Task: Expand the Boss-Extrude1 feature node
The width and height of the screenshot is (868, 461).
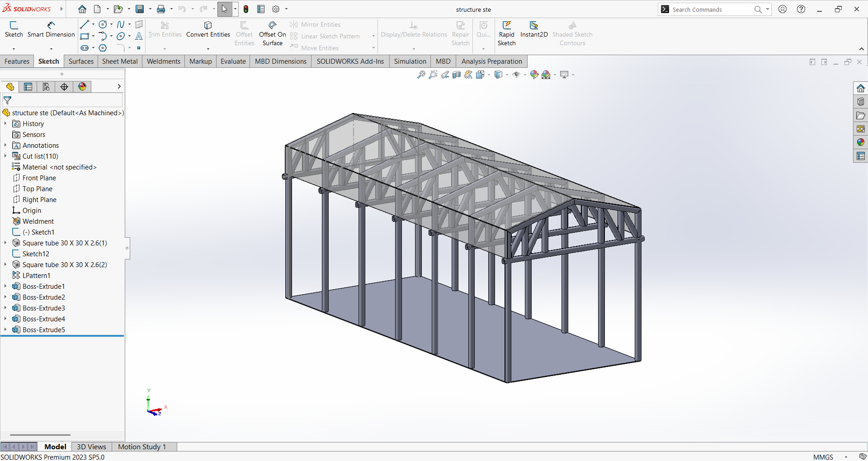Action: [5, 287]
